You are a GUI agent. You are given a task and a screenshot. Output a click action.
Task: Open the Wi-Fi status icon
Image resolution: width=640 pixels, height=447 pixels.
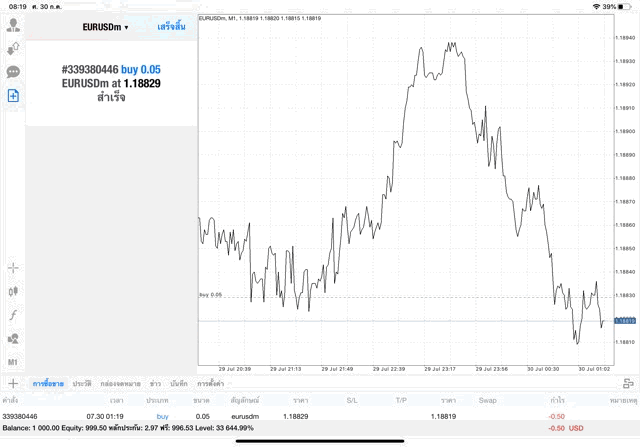(x=596, y=7)
